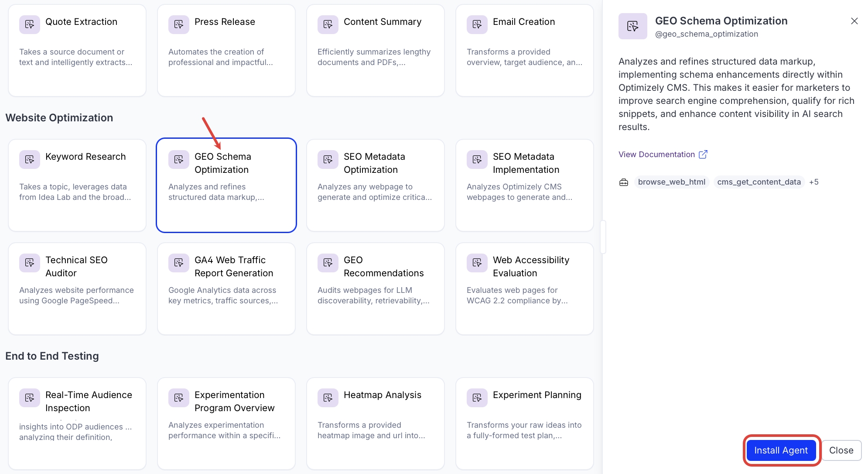This screenshot has height=474, width=868.
Task: Grab the side panel resize handle
Action: (x=603, y=237)
